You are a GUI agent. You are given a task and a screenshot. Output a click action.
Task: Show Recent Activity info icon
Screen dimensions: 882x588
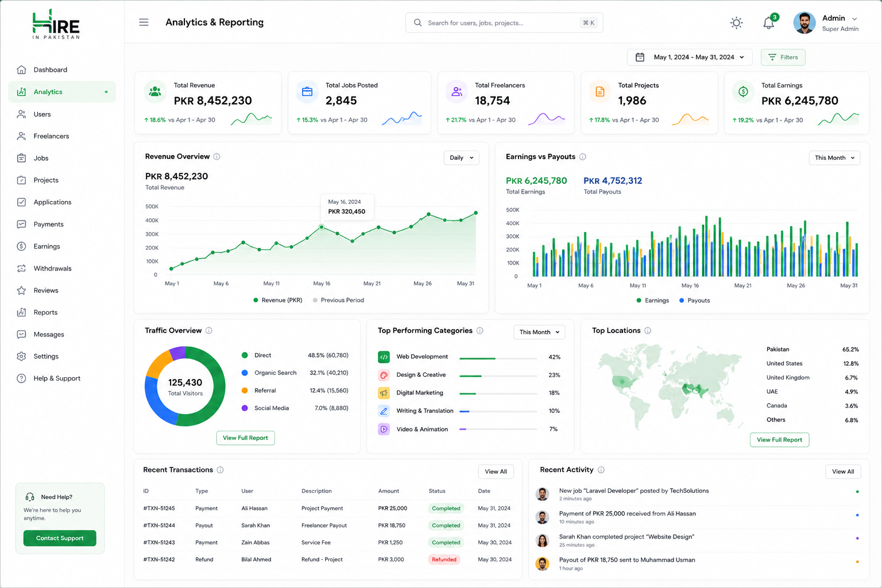pyautogui.click(x=601, y=470)
